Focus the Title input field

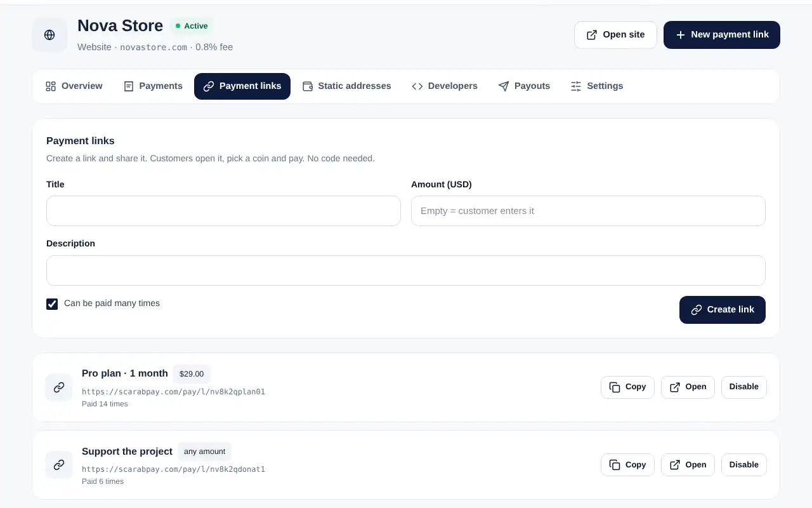click(223, 211)
